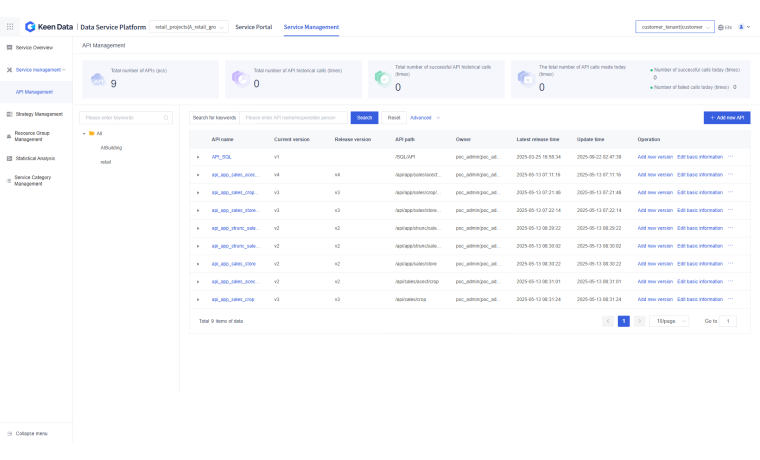Click the Keen Data logo

[48, 27]
